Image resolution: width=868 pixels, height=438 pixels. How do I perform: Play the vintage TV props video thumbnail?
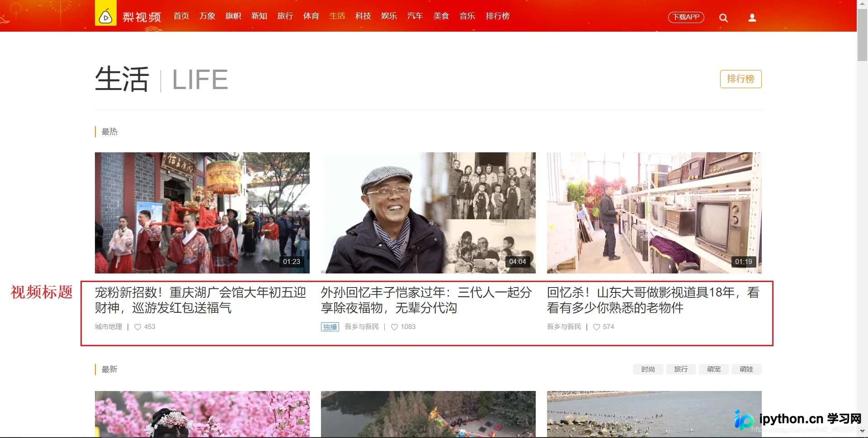tap(654, 213)
